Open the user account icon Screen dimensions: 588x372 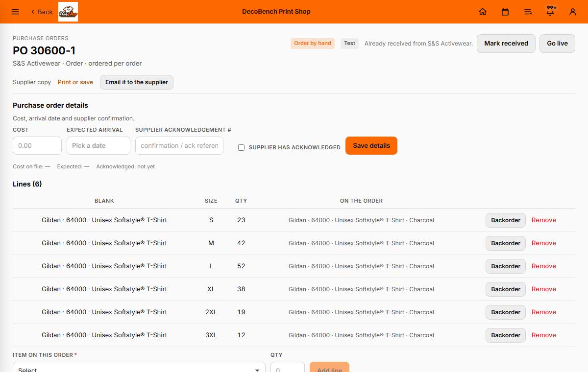573,12
